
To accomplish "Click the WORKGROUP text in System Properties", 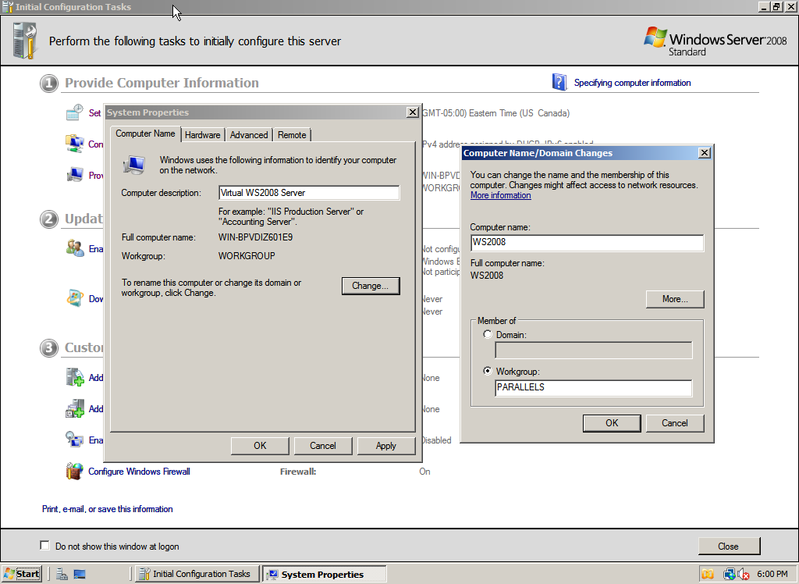I will pyautogui.click(x=247, y=256).
